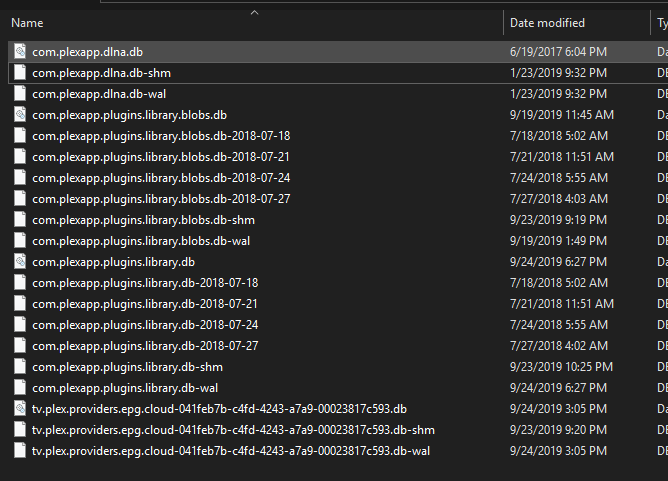Click the tv.plex.providers.epg.cloud .db file icon
The image size is (668, 481).
pos(20,409)
